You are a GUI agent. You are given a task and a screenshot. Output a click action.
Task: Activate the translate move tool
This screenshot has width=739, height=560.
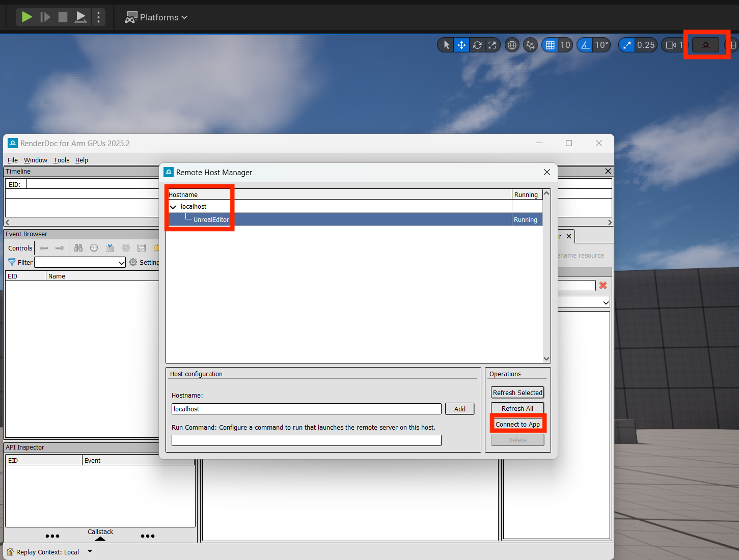(461, 45)
